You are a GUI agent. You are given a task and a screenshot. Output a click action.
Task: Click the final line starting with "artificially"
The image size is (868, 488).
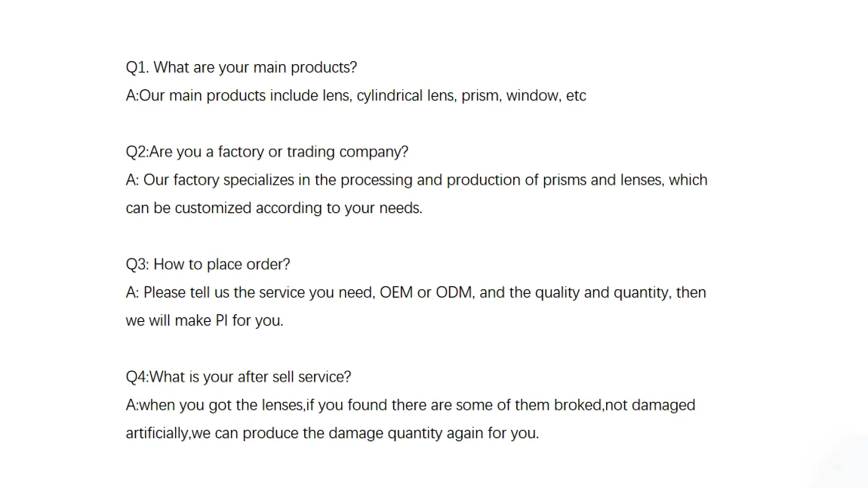click(332, 434)
